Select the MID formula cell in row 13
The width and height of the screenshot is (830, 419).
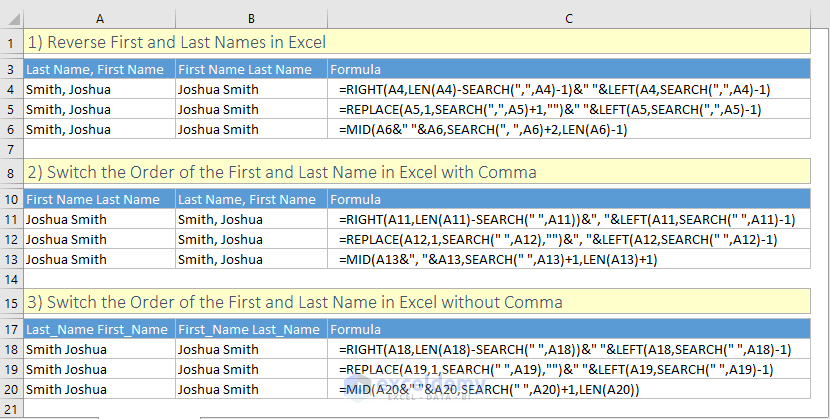pos(569,260)
